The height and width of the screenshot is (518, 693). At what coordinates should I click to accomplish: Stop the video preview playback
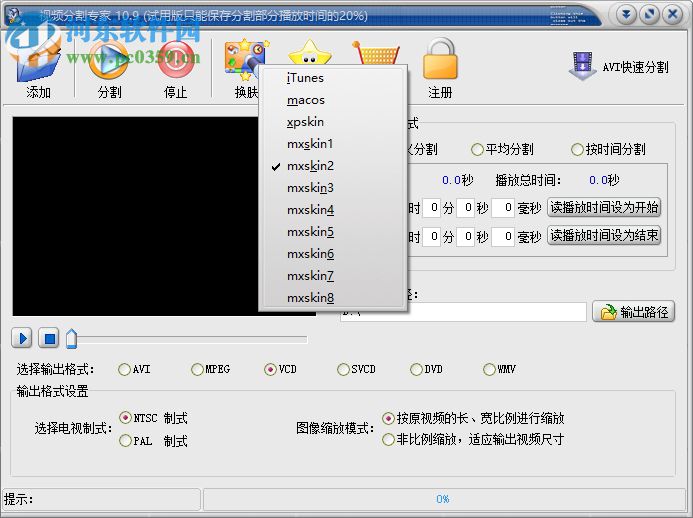49,339
